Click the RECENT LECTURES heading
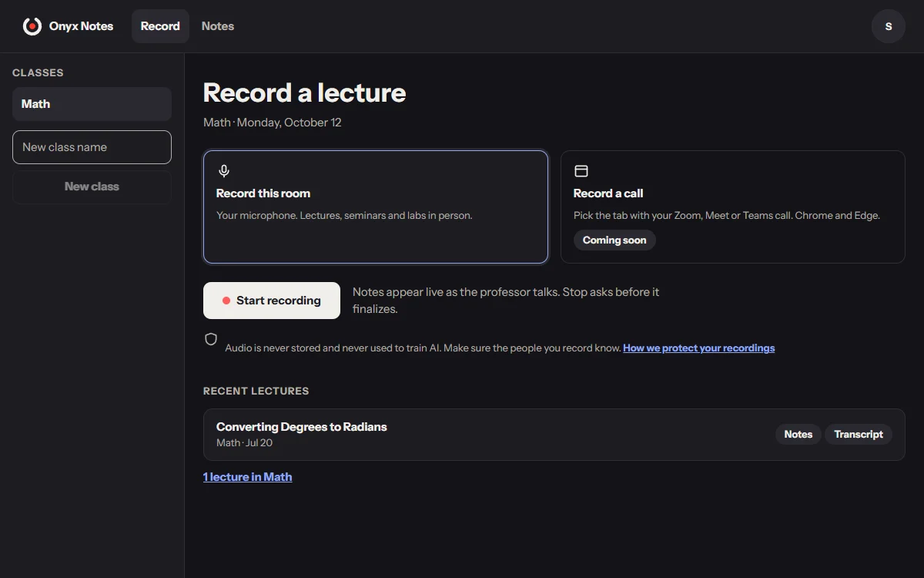 point(256,391)
